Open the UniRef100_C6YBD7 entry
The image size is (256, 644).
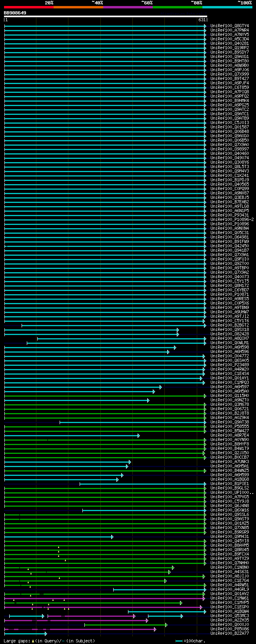230,290
